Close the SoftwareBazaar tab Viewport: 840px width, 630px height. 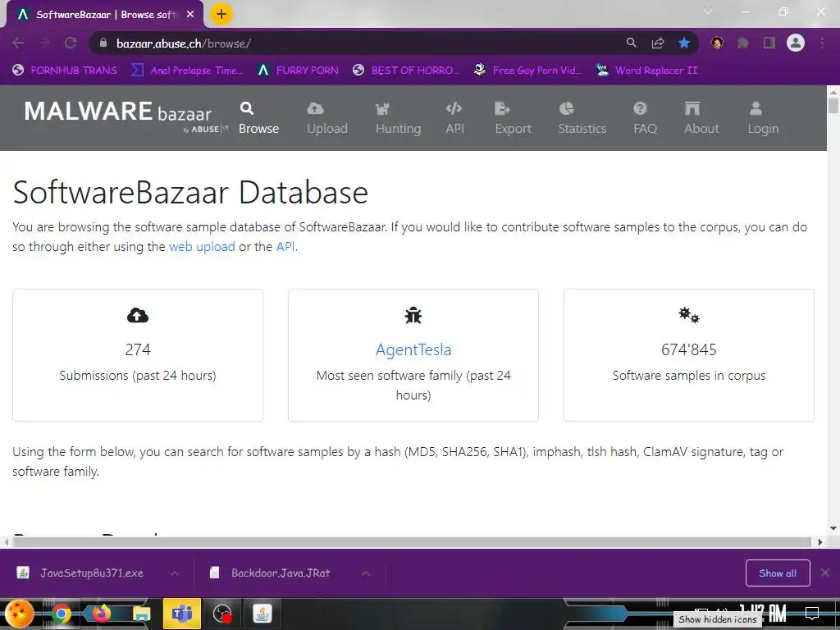coord(190,15)
